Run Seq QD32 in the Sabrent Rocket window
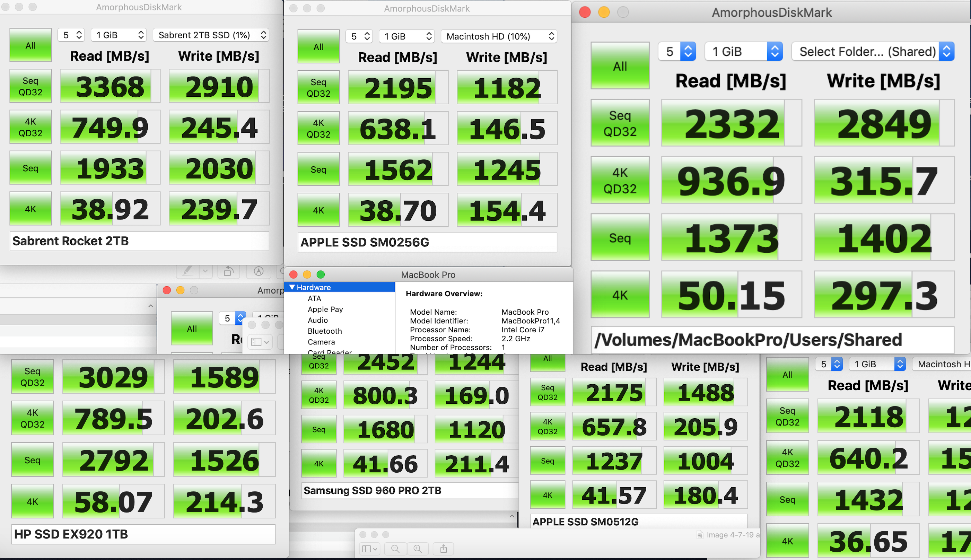The height and width of the screenshot is (560, 971). [30, 86]
